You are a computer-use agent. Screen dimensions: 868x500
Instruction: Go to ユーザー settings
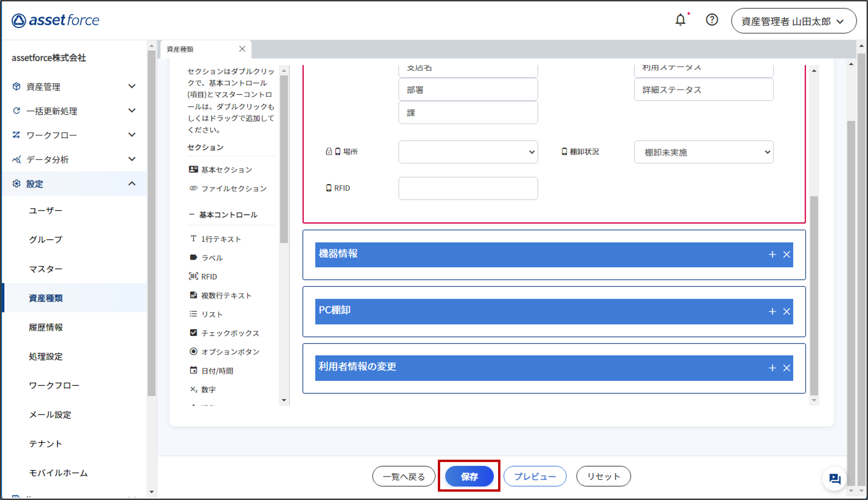[45, 210]
